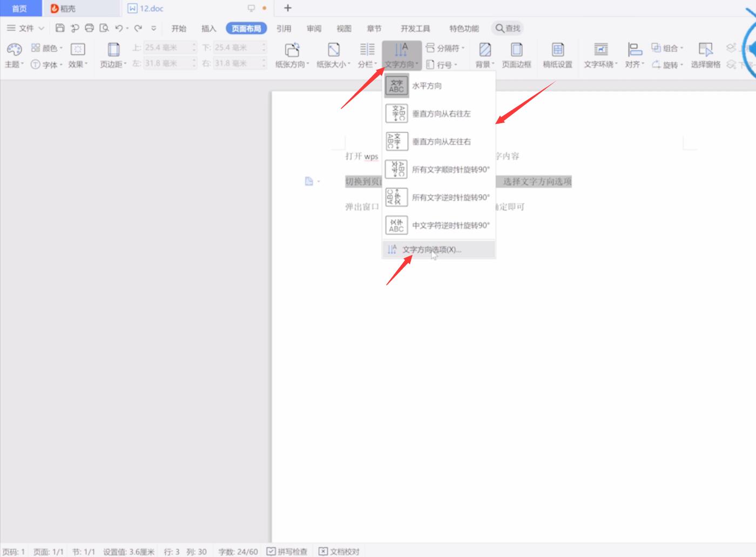The width and height of the screenshot is (756, 557).
Task: Open the 分栏 columns dropdown
Action: 367,55
